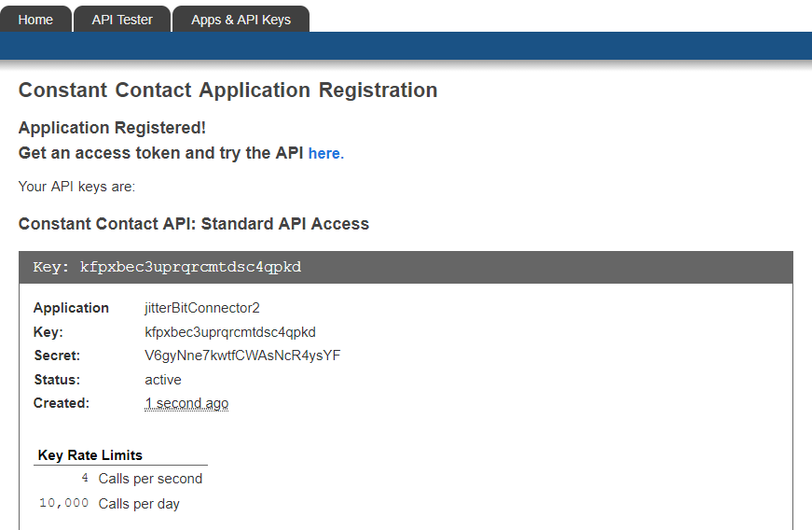Open the Home tab
This screenshot has height=530, width=812.
35,20
